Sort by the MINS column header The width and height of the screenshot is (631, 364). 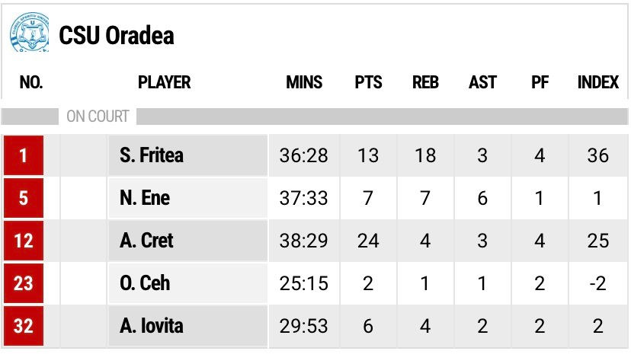coord(304,82)
